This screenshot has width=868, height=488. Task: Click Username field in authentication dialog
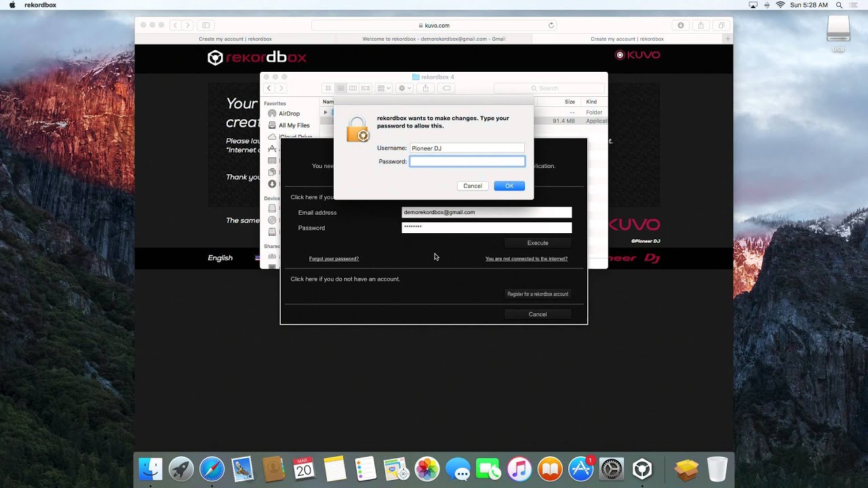(467, 148)
